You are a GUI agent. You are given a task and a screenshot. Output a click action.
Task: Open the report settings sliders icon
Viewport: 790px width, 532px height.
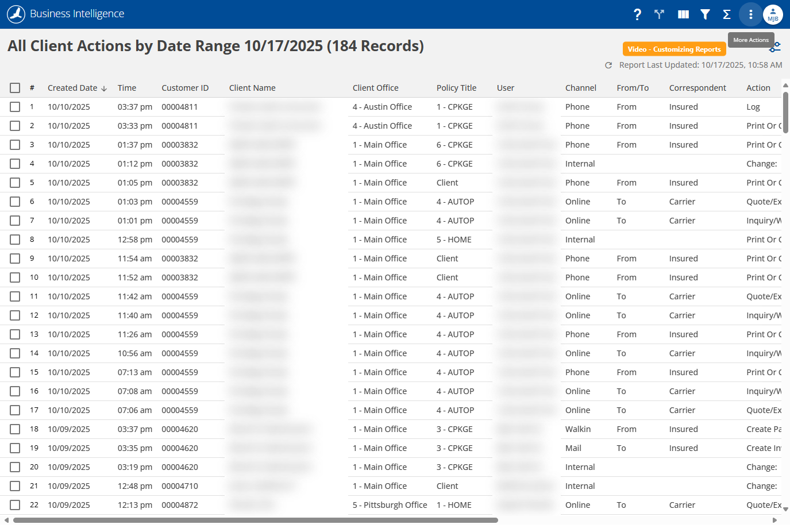[776, 47]
